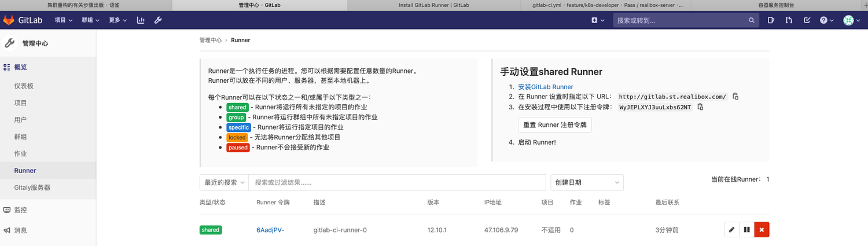Click the 重置 Runner 注册令牌 button
Image resolution: width=868 pixels, height=246 pixels.
554,124
